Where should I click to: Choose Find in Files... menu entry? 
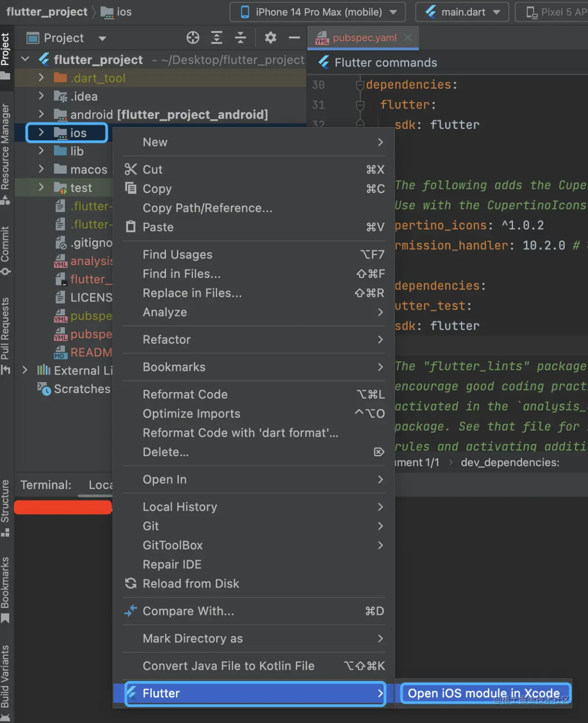pyautogui.click(x=254, y=274)
